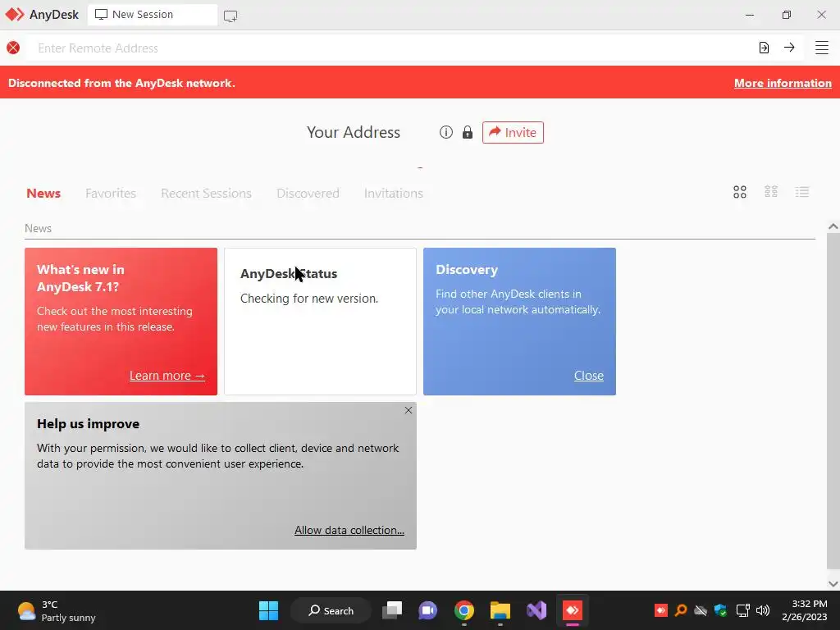This screenshot has height=630, width=840.
Task: Switch to small tiles view
Action: click(x=771, y=192)
